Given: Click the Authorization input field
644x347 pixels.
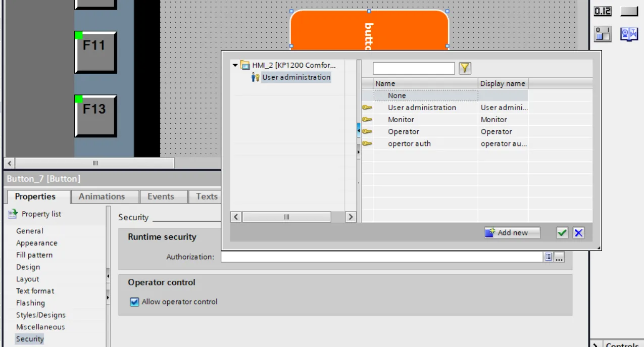Looking at the screenshot, I should (x=382, y=257).
